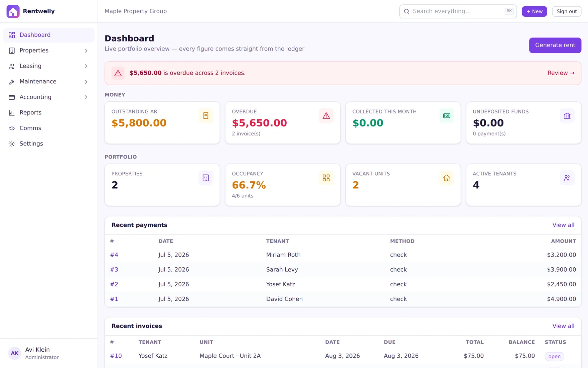Follow the Review link in overdue banner
Viewport: 588px width, 368px height.
point(561,73)
